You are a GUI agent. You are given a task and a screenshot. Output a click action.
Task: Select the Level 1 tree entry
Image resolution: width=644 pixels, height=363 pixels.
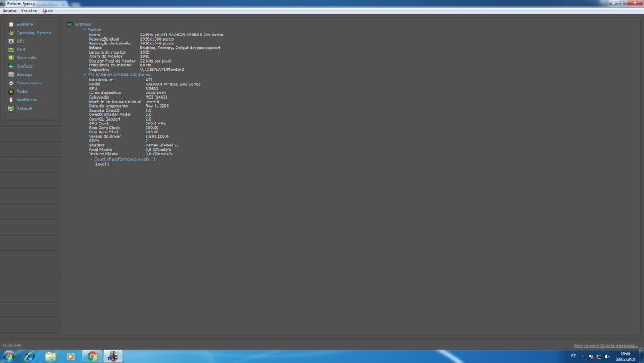click(102, 164)
